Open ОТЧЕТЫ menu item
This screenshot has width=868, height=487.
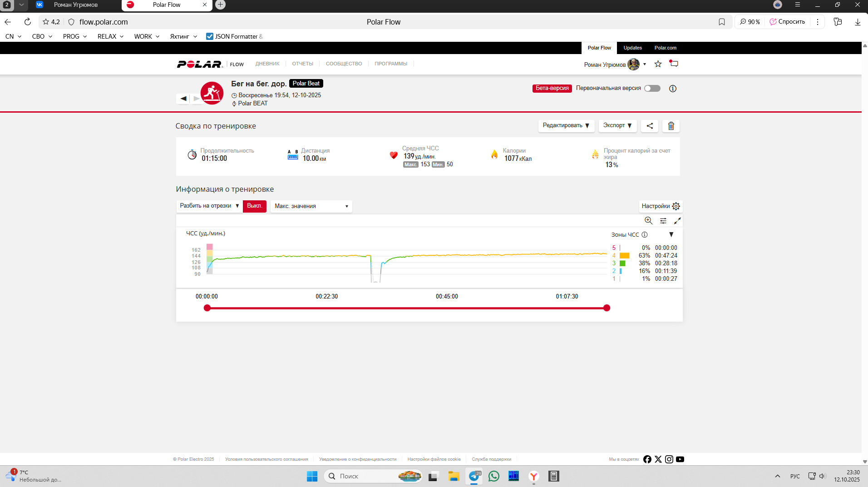click(303, 64)
